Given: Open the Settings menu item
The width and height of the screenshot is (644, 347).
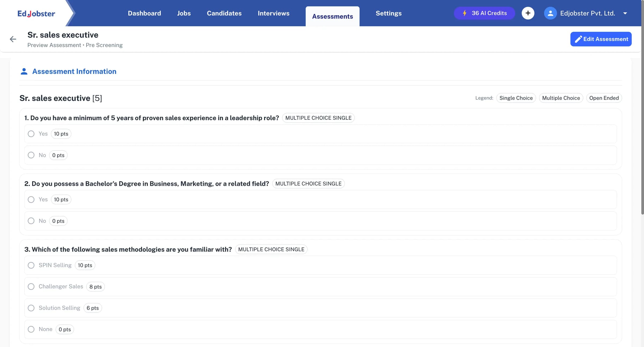Looking at the screenshot, I should coord(389,13).
